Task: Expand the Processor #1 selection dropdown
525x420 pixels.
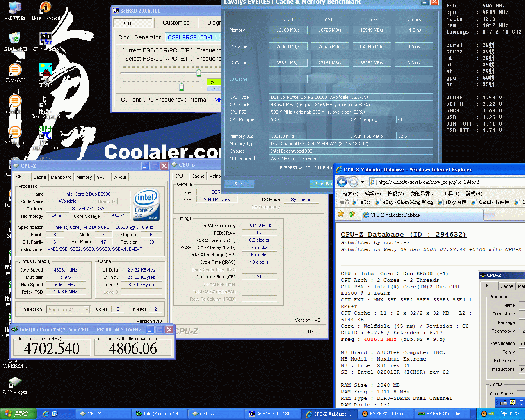Action: pos(87,310)
